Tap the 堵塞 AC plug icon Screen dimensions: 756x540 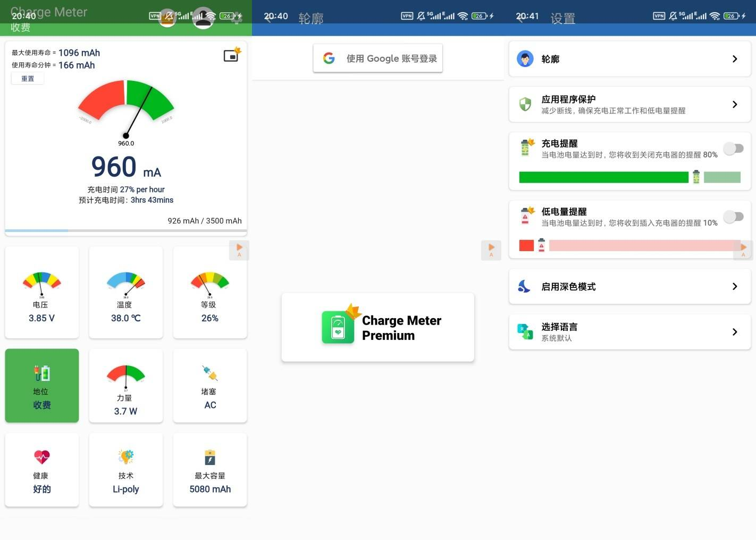click(210, 373)
